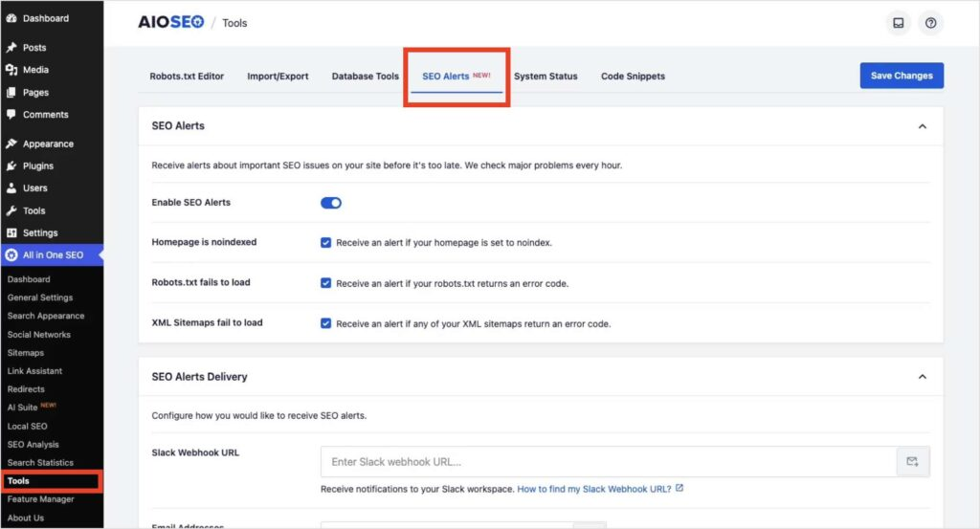This screenshot has width=980, height=529.
Task: Open Search Appearance submenu item
Action: pyautogui.click(x=46, y=316)
